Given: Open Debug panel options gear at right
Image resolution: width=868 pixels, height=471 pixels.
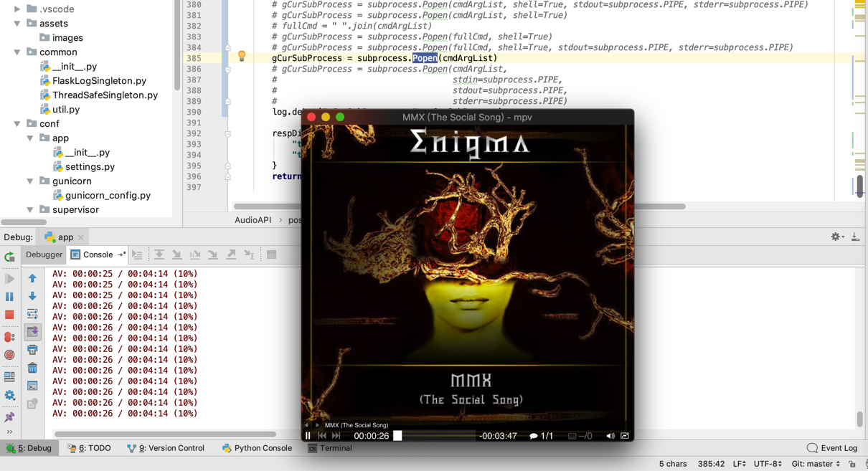Looking at the screenshot, I should (836, 237).
